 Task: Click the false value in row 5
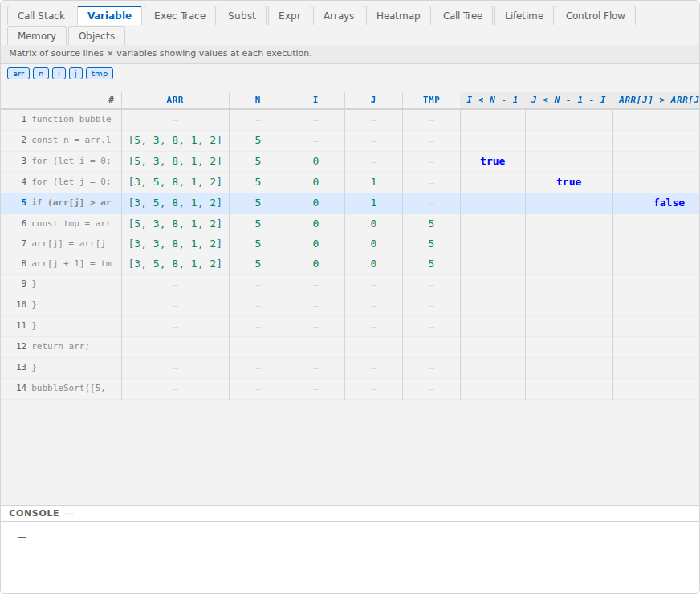tap(669, 202)
